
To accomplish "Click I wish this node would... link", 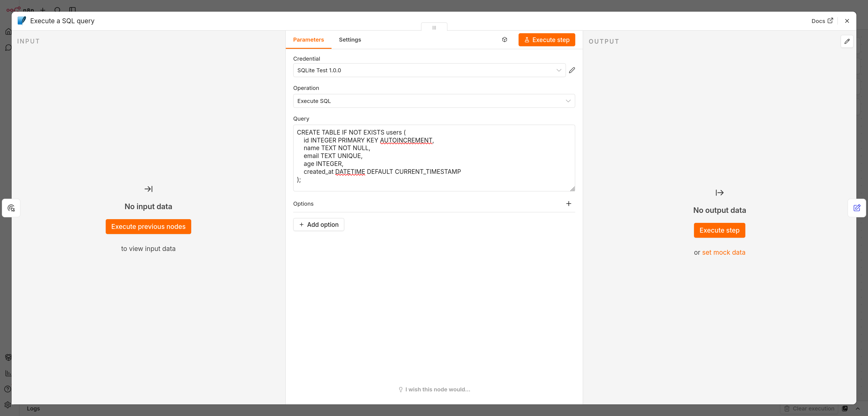I will (x=434, y=389).
